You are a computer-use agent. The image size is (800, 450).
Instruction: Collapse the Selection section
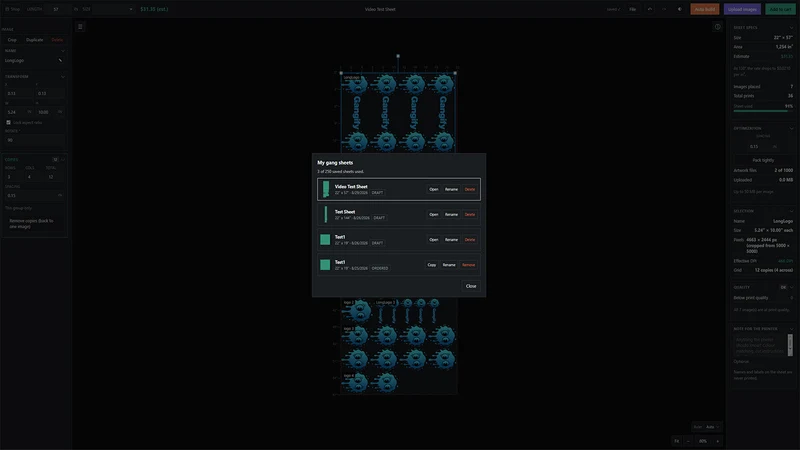pyautogui.click(x=791, y=211)
